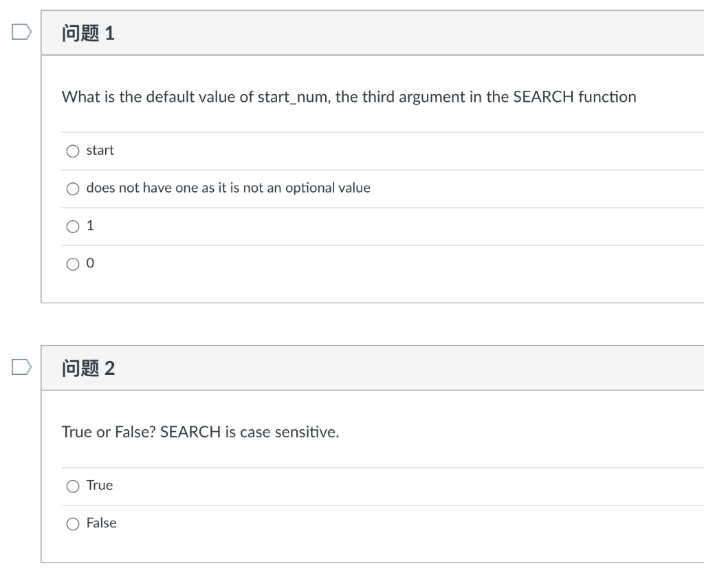Select the radio circle for answer '1'

coord(73,226)
